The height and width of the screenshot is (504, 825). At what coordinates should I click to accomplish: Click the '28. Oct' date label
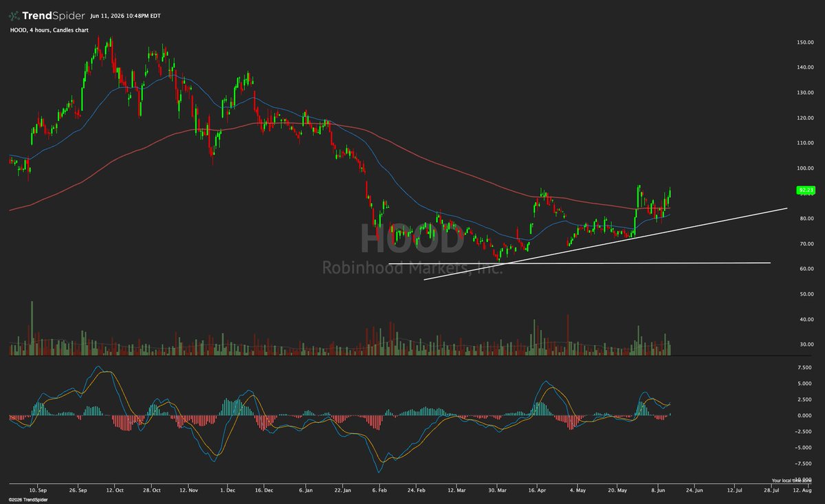tap(153, 492)
